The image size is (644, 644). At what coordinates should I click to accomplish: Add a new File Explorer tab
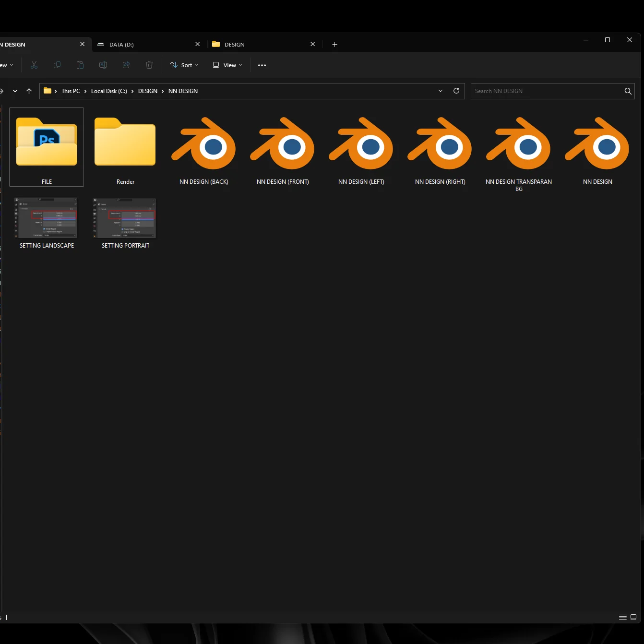[334, 44]
